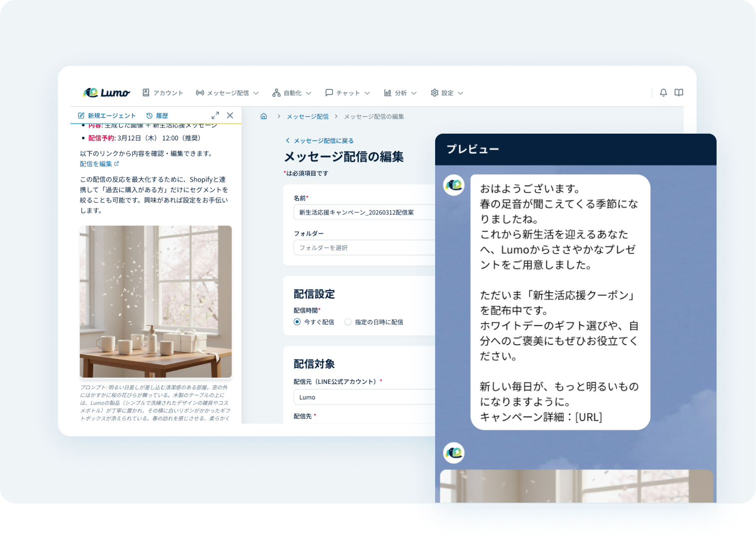The image size is (756, 543).
Task: Switch to the 履歴 history tab
Action: tap(157, 115)
